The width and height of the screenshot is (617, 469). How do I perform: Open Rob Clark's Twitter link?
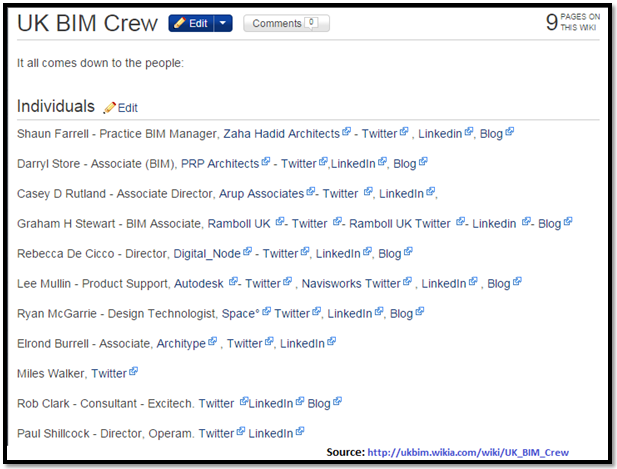216,403
